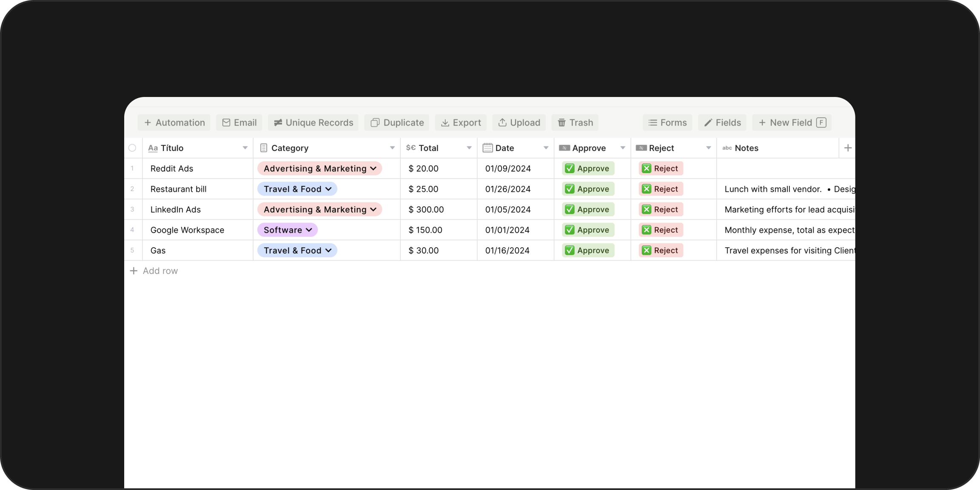Click the Upload icon

click(x=502, y=122)
